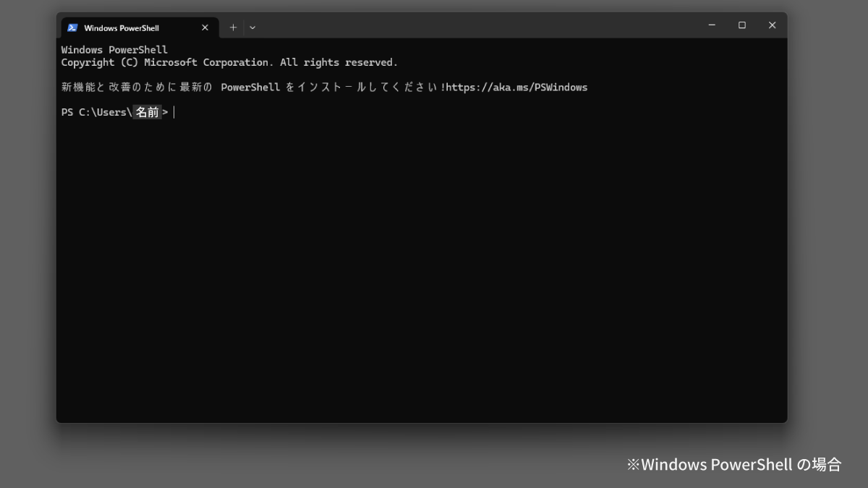Expand the new tab profile dropdown
868x488 pixels.
(x=252, y=27)
